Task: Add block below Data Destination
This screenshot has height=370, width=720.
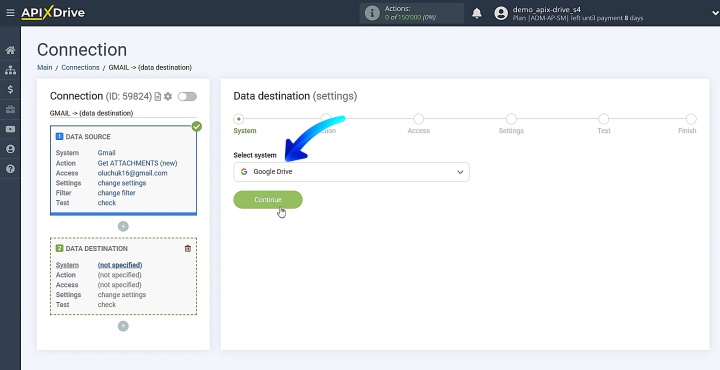Action: [x=123, y=326]
